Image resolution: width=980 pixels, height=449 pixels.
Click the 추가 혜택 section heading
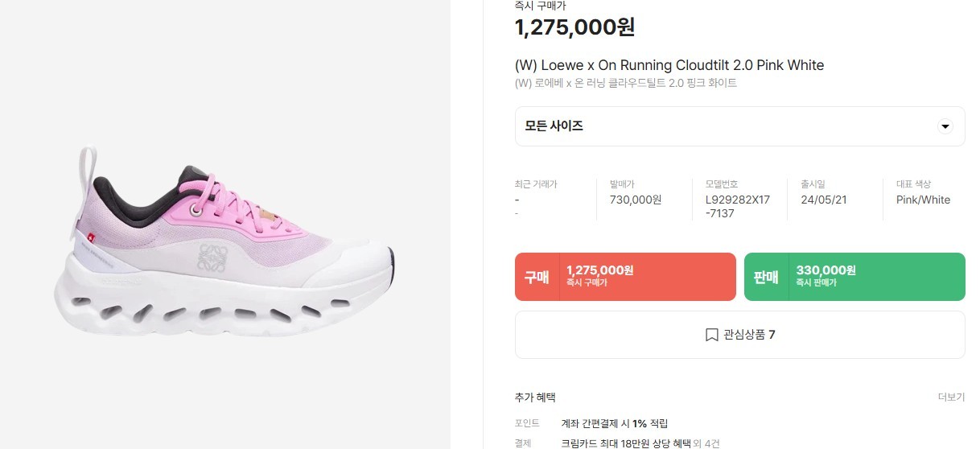[x=535, y=398]
